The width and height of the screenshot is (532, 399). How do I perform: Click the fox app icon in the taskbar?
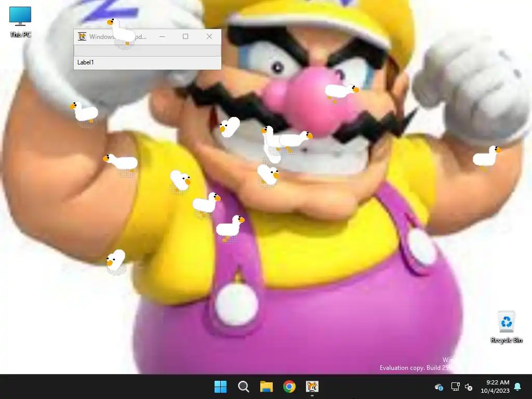pos(312,387)
